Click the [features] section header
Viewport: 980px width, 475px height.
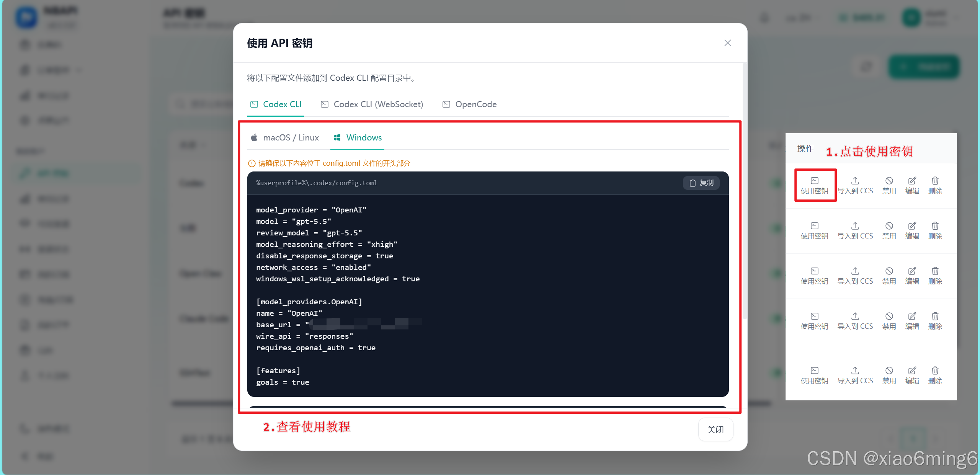point(278,371)
